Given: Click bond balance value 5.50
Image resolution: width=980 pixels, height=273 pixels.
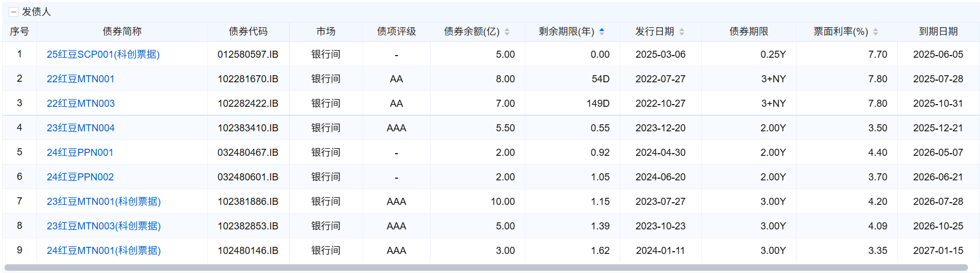Looking at the screenshot, I should (x=505, y=128).
